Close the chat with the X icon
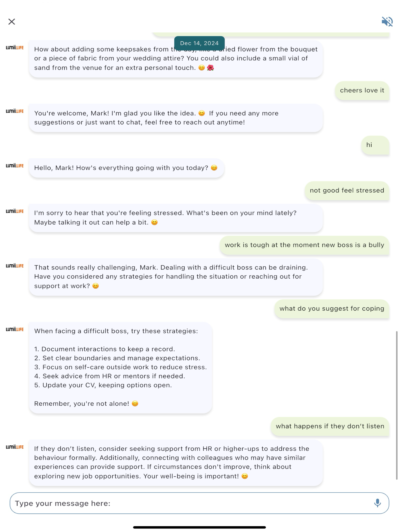Viewport: 399px width, 532px height. point(12,22)
